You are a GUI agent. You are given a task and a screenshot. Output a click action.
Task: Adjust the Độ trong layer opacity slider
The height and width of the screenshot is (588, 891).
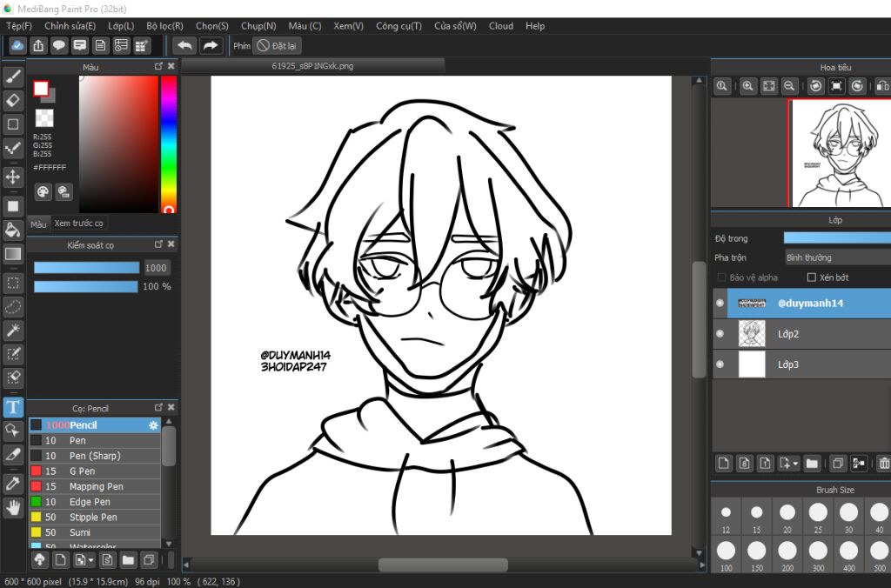tap(837, 238)
